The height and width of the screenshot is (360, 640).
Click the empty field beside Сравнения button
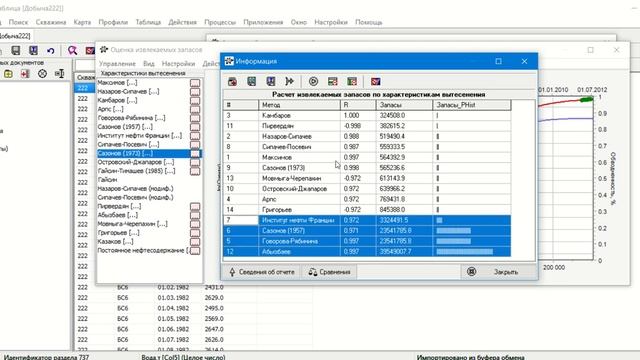tap(409, 272)
